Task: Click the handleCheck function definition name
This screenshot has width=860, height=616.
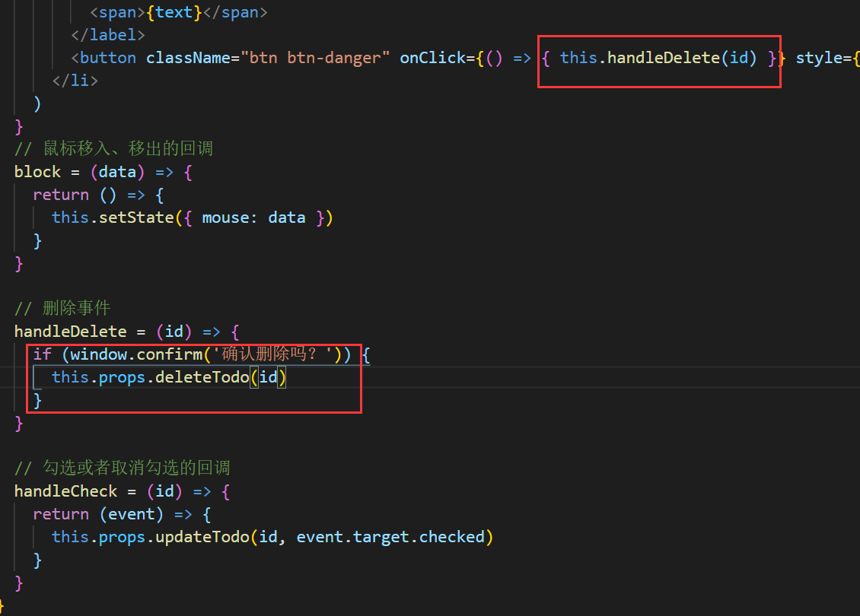Action: (65, 491)
